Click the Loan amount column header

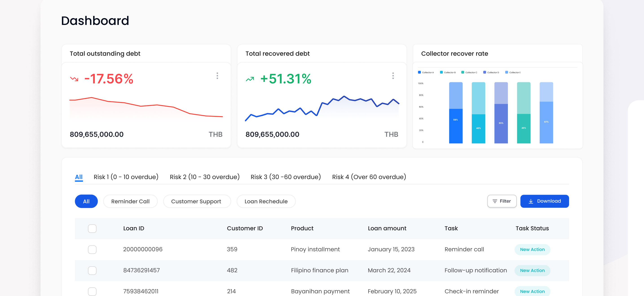click(x=387, y=228)
